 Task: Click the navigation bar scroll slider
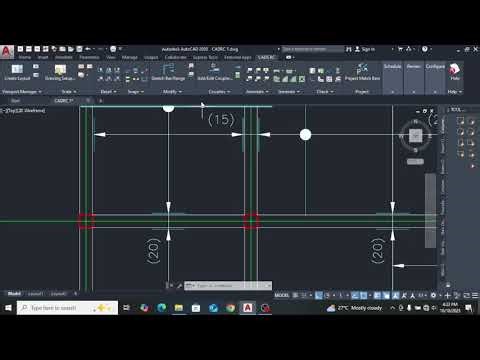point(430,210)
